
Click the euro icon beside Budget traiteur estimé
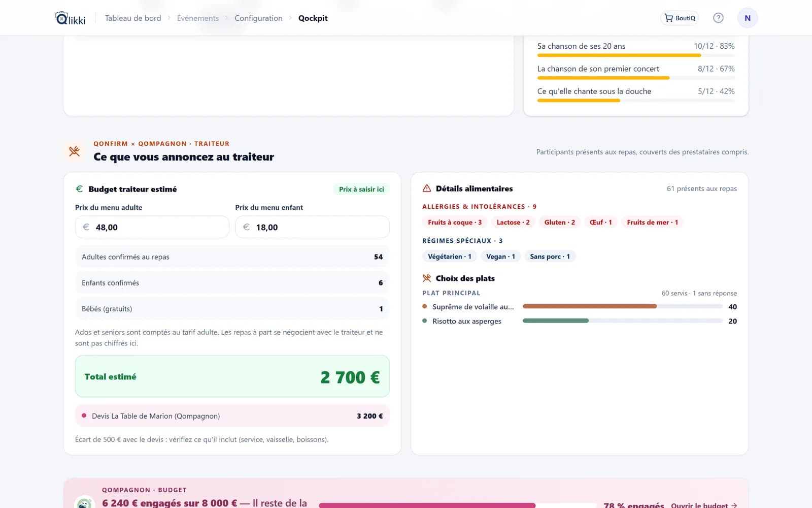coord(79,189)
